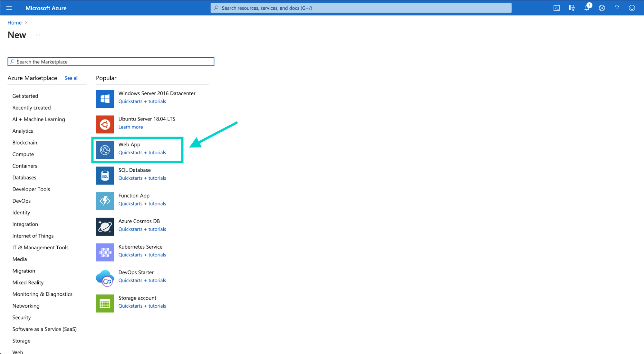Image resolution: width=644 pixels, height=354 pixels.
Task: Select the Containers category
Action: (x=25, y=166)
